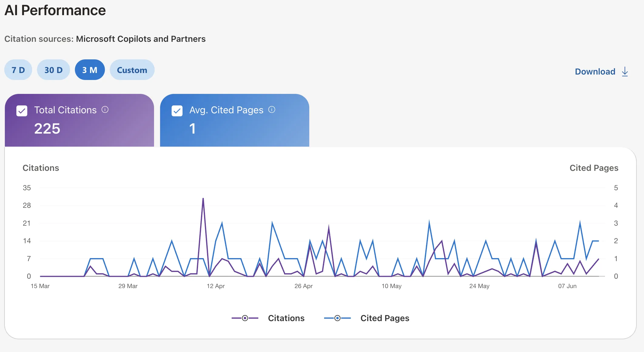
Task: Open info icon beside Total Citations
Action: (105, 110)
